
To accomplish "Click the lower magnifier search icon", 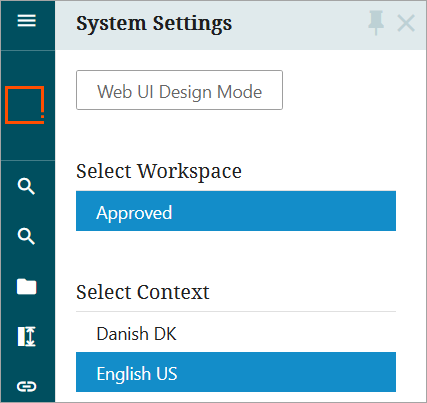I will pos(26,236).
